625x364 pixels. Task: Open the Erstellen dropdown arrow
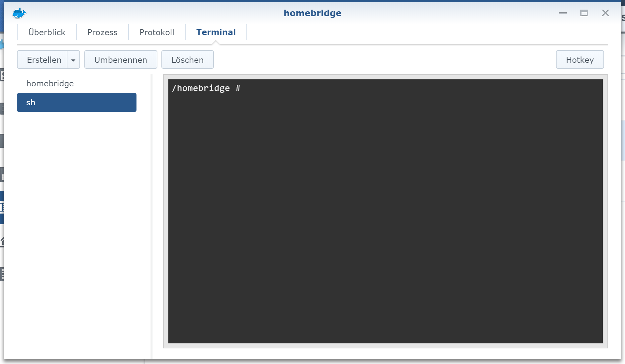click(x=73, y=60)
